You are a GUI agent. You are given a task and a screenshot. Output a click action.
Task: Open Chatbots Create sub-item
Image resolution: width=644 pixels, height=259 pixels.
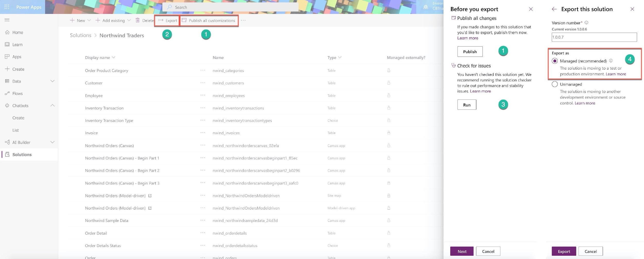[x=18, y=118]
